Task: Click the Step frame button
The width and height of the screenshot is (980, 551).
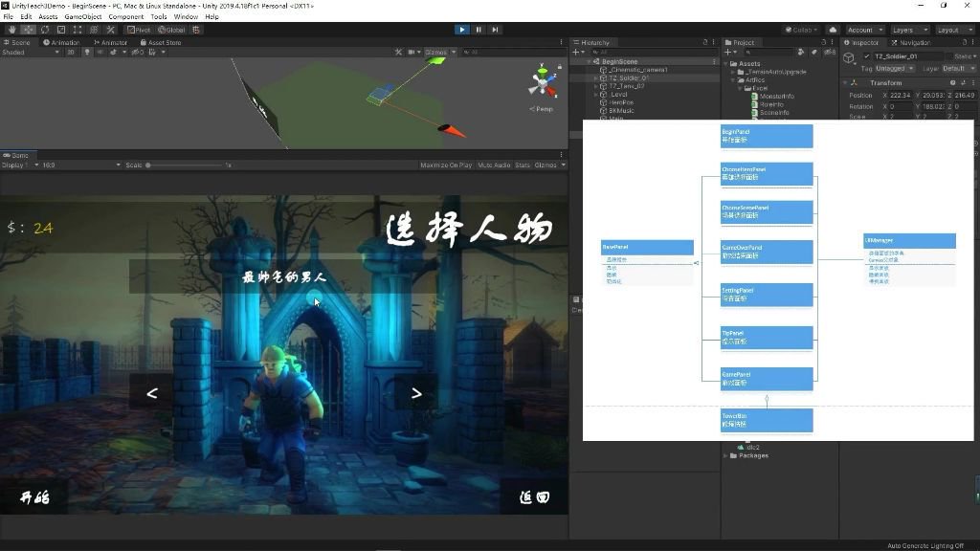Action: [495, 30]
